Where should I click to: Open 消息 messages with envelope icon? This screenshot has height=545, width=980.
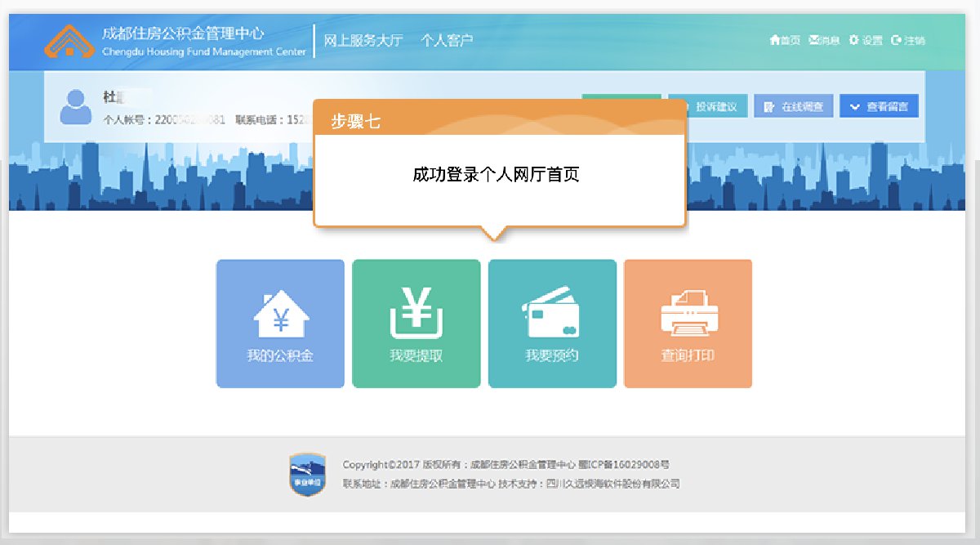pyautogui.click(x=824, y=40)
